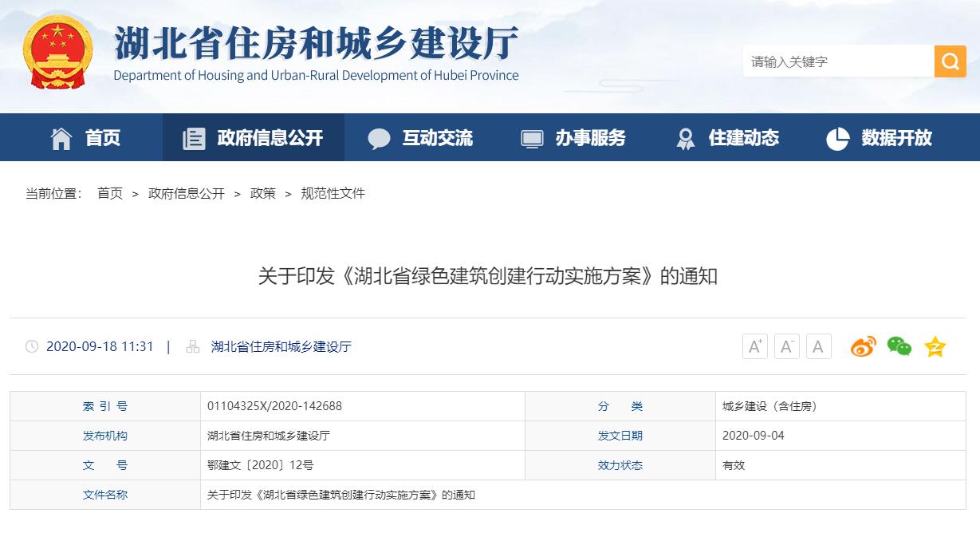
Task: Click the clock icon before the publish time
Action: point(32,346)
